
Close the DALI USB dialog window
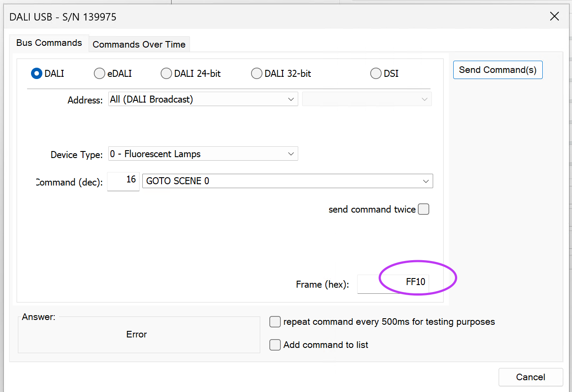(x=554, y=17)
